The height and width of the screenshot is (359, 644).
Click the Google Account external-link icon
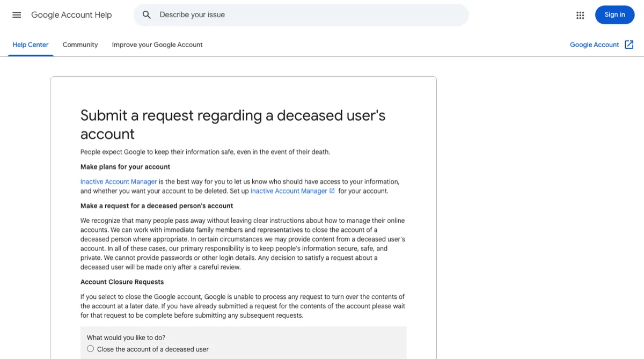(x=629, y=45)
